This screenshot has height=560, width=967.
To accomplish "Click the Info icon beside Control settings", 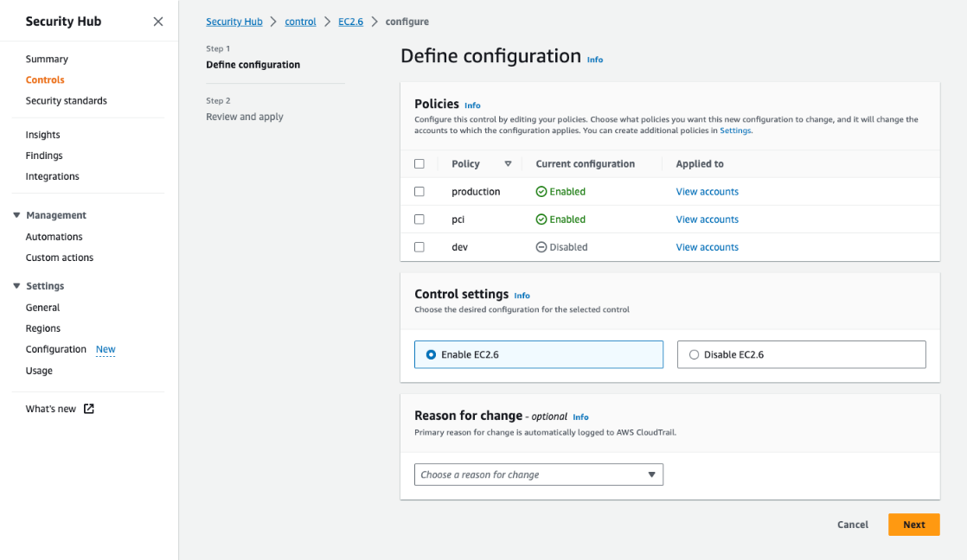I will tap(522, 295).
